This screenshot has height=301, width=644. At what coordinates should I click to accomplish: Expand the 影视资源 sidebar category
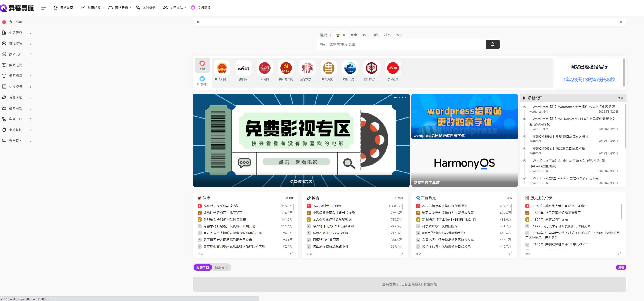(x=16, y=44)
